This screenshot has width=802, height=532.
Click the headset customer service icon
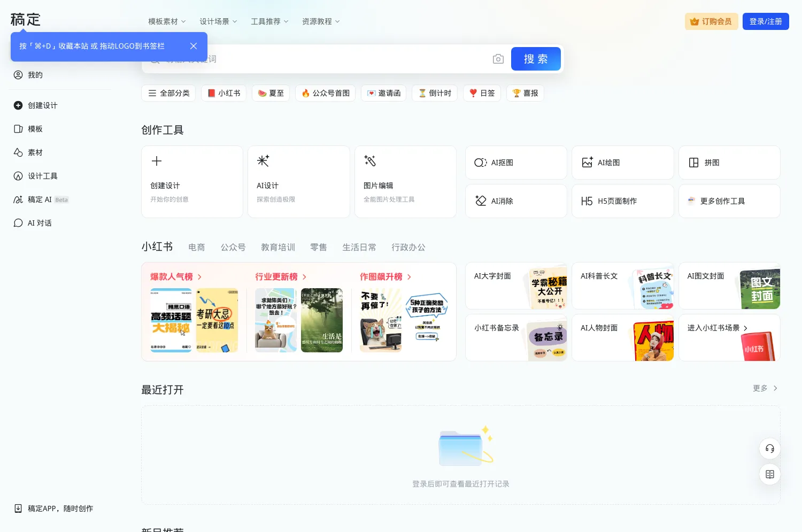coord(769,449)
